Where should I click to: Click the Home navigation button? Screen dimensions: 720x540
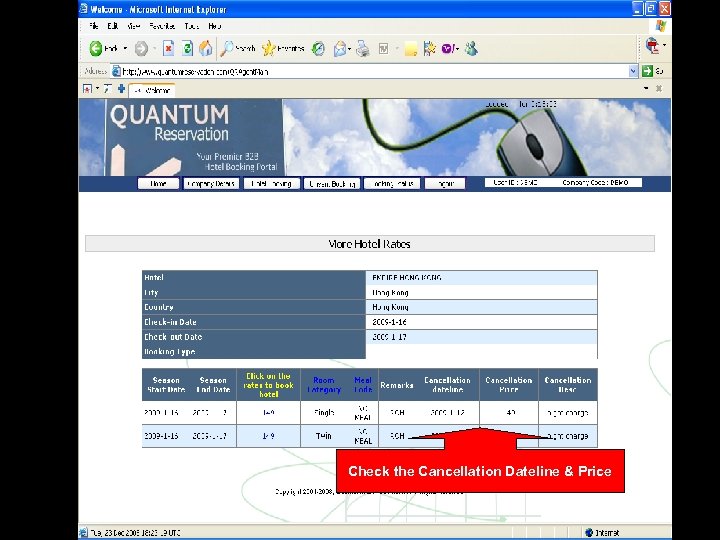point(158,184)
